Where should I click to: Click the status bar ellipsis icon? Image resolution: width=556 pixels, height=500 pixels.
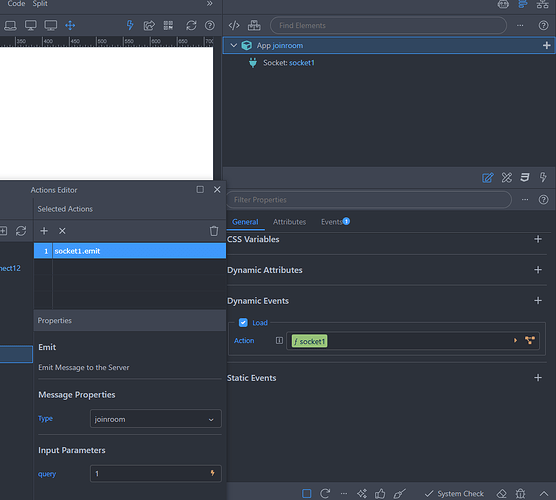(x=344, y=494)
